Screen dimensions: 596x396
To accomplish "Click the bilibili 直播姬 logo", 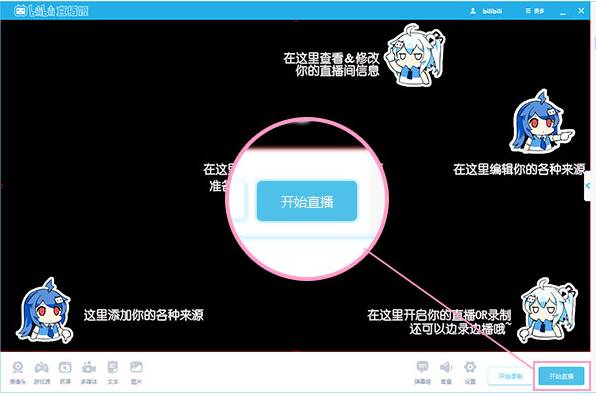I will point(51,11).
